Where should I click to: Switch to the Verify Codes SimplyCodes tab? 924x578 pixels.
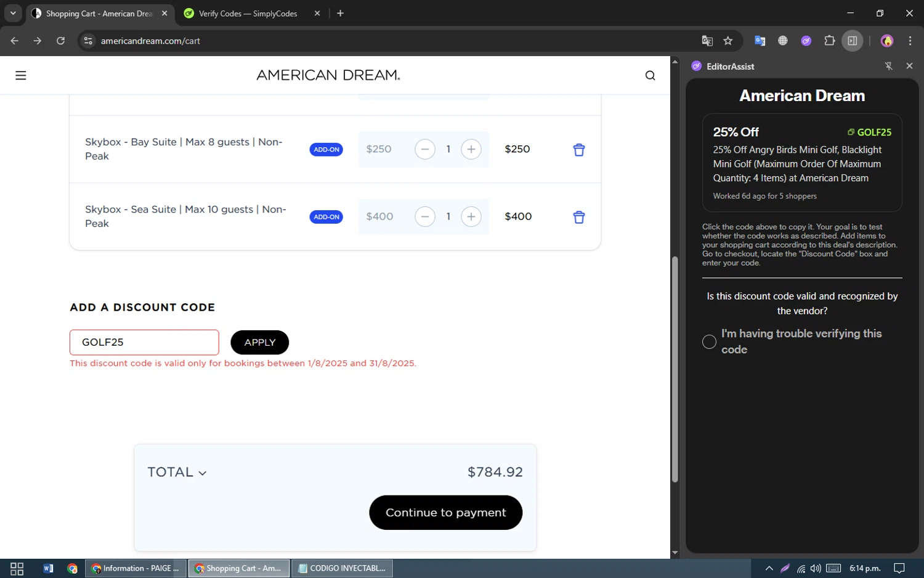tap(248, 14)
